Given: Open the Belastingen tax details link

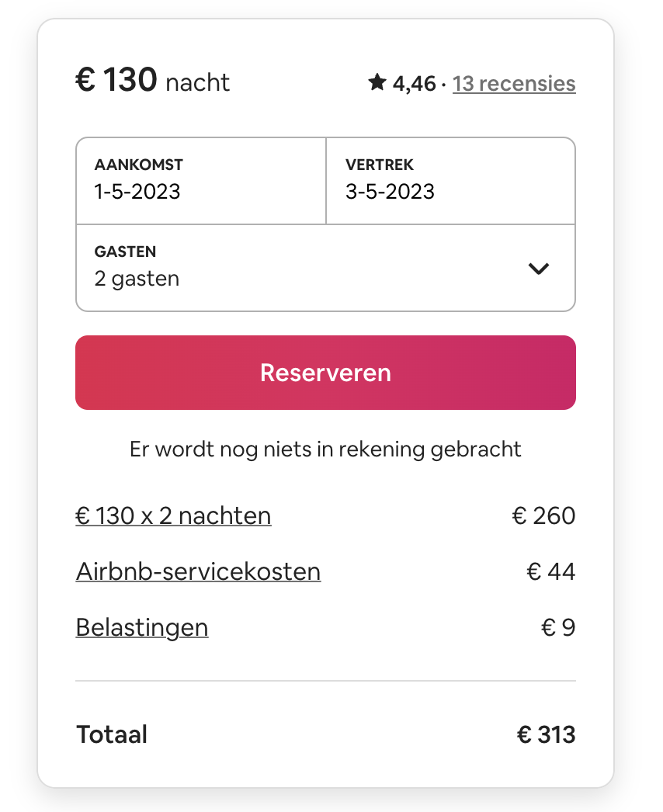Looking at the screenshot, I should [x=142, y=627].
